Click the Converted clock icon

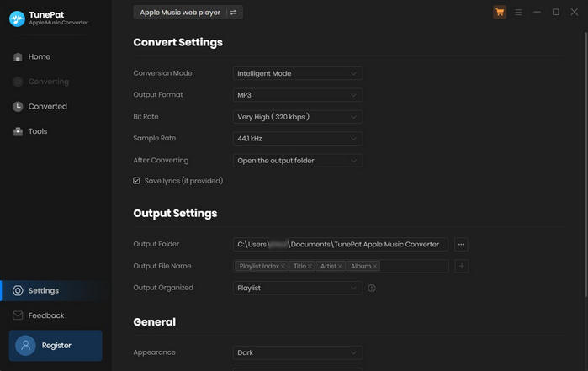(18, 107)
